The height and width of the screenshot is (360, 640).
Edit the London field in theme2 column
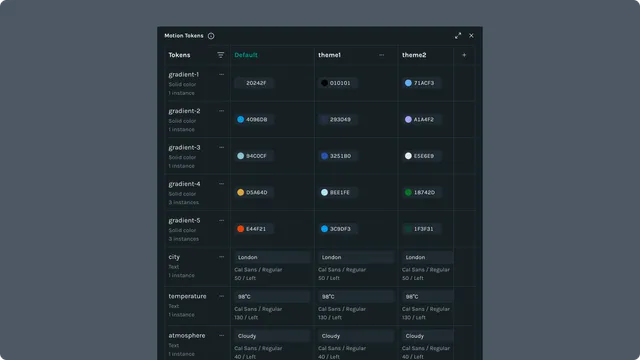(x=427, y=257)
